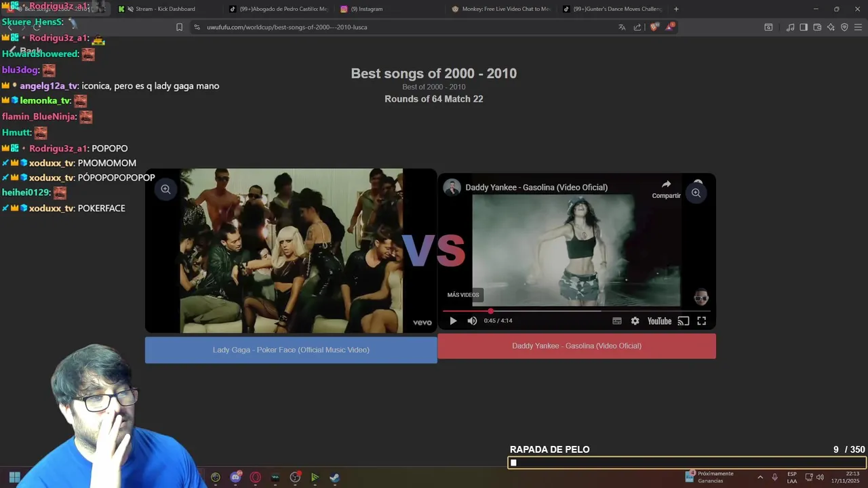The width and height of the screenshot is (868, 488).
Task: Open video on YouTube logo link
Action: pos(659,321)
